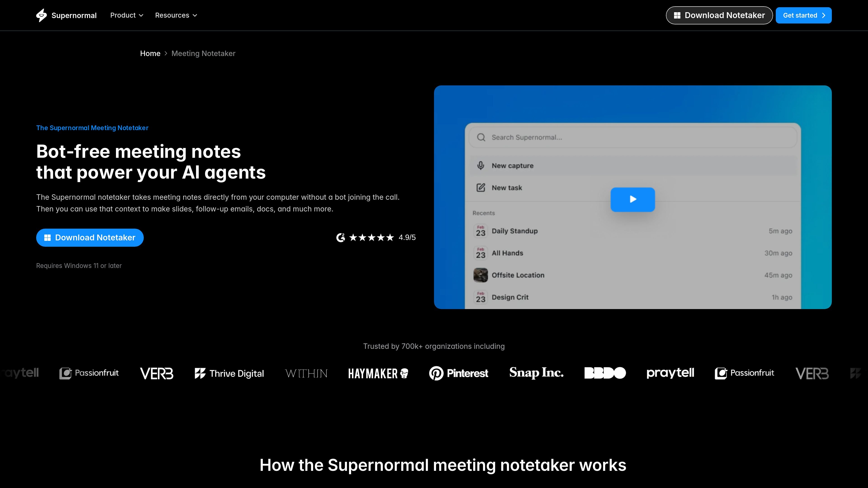Click the Windows icon in header download button
This screenshot has height=488, width=868.
coord(677,16)
